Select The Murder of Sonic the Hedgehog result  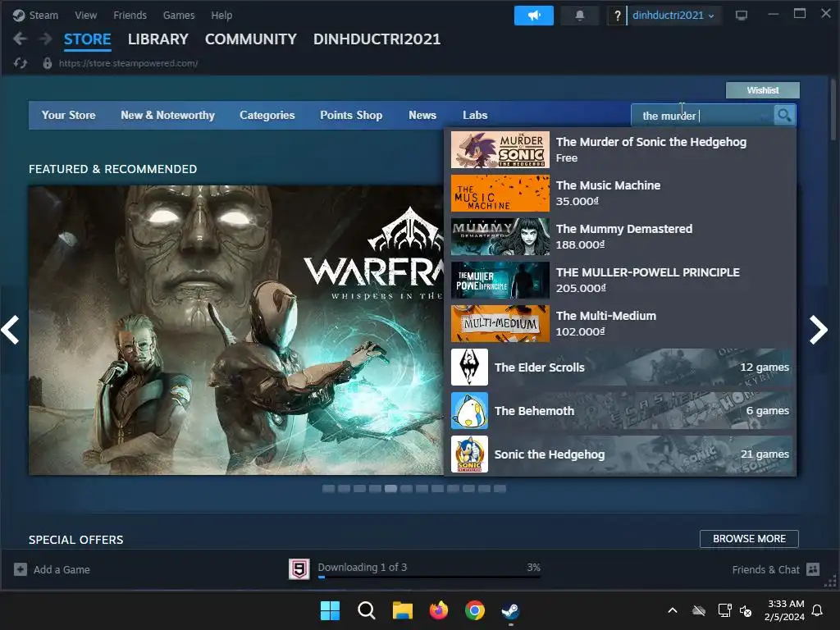tap(622, 150)
